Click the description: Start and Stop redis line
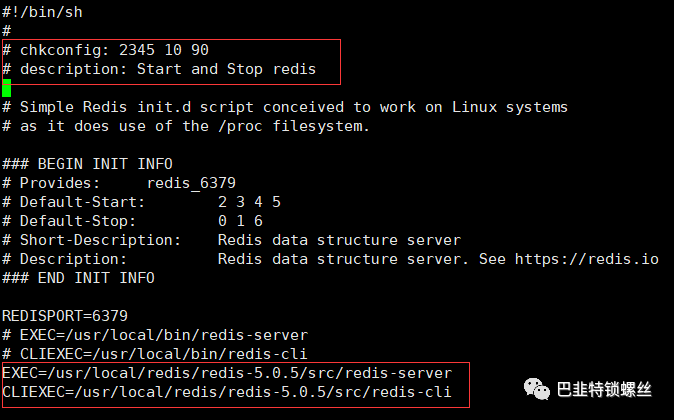The width and height of the screenshot is (674, 420). 159,69
